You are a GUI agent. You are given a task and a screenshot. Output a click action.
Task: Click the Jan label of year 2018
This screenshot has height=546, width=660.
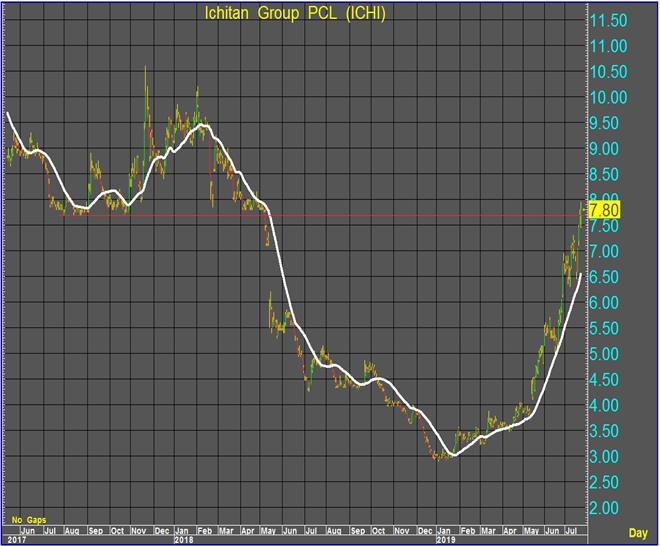(x=182, y=530)
